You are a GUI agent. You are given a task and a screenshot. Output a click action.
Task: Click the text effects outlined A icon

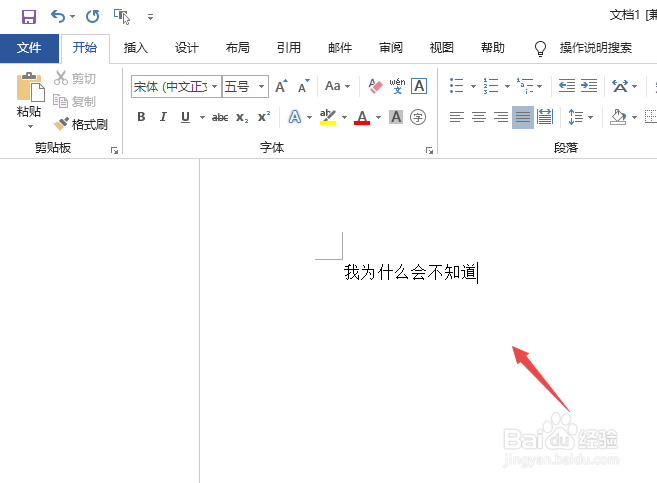[x=295, y=117]
